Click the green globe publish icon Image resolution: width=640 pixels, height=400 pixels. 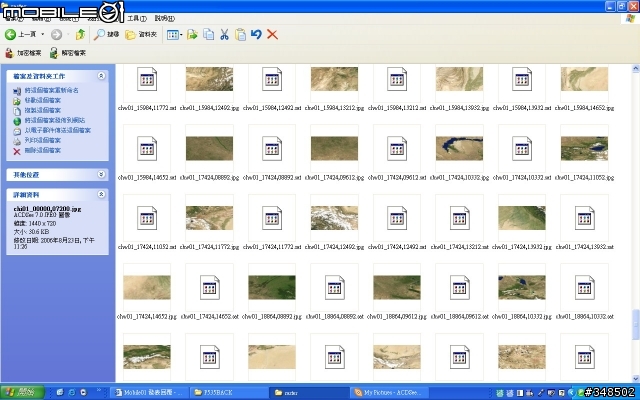click(17, 121)
